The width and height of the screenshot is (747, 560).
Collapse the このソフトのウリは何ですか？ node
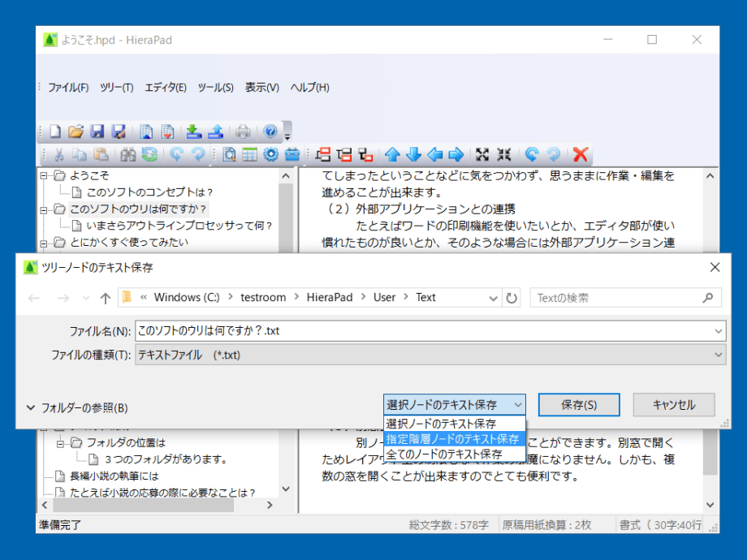click(44, 209)
